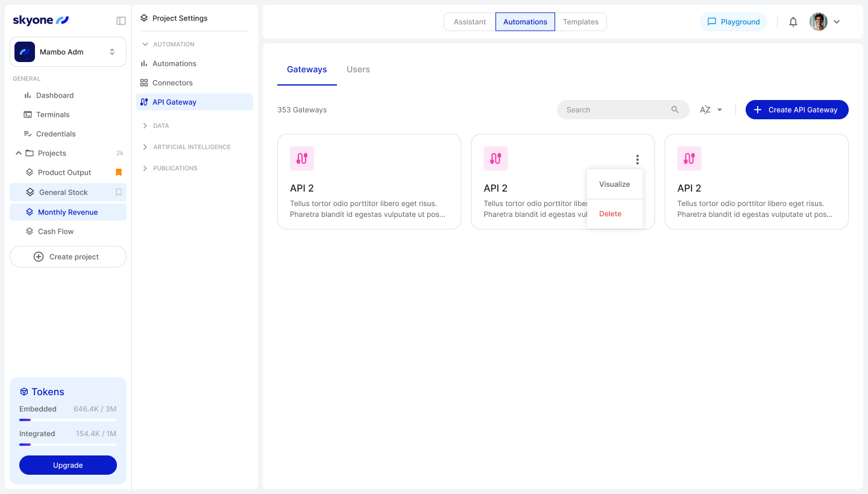
Task: Click the three-dot menu on API card
Action: [637, 160]
